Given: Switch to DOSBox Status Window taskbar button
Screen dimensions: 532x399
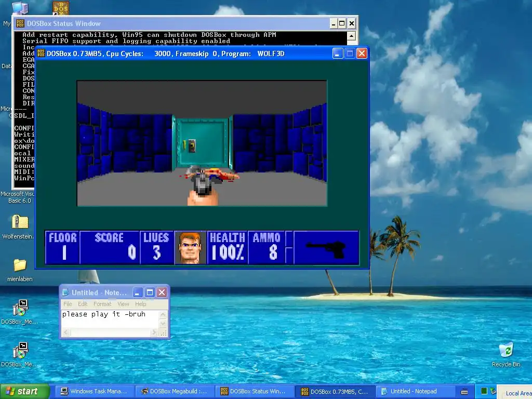Looking at the screenshot, I should (x=255, y=392).
